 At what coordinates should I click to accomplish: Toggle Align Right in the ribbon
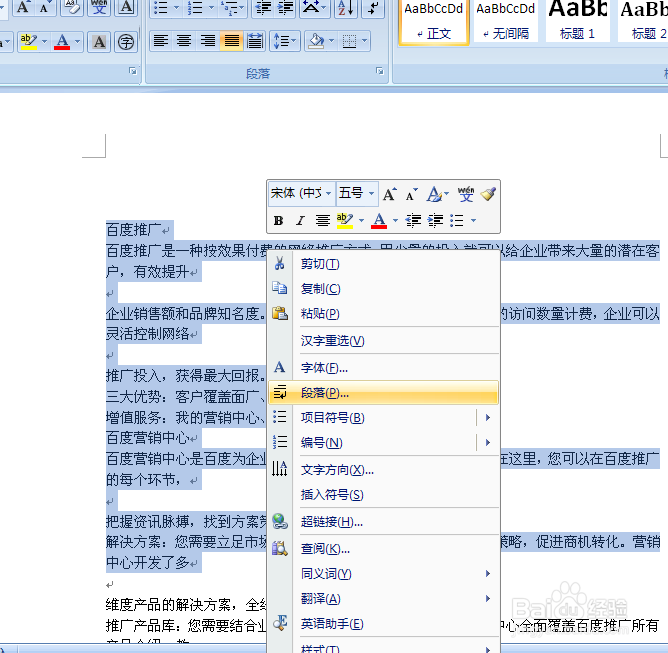pyautogui.click(x=208, y=41)
